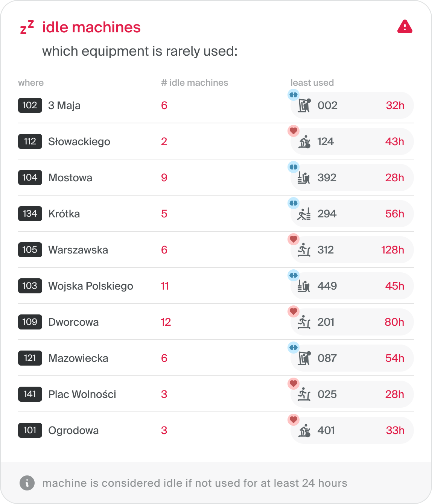Screen dimensions: 432x504
Task: Click the sleeping zZ idle icon
Action: [x=27, y=27]
